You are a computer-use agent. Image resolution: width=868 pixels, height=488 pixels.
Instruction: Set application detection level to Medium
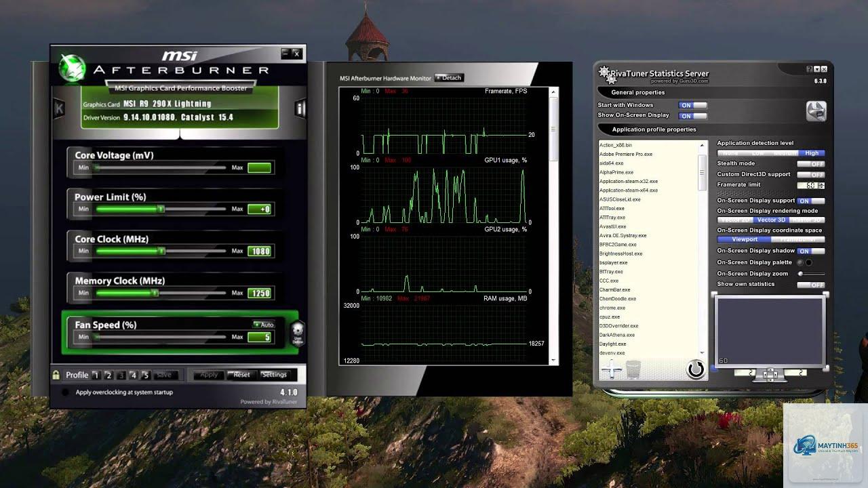click(x=785, y=153)
